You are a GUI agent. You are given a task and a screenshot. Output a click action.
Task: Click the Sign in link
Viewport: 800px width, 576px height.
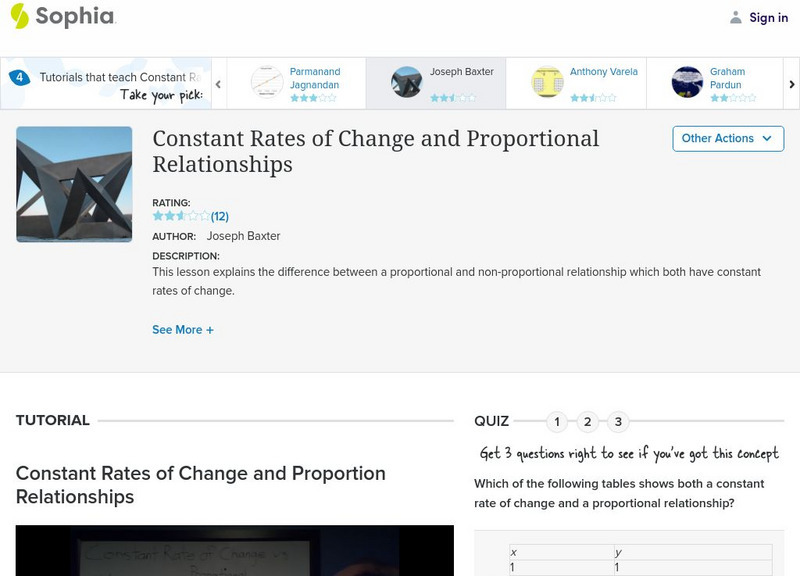[x=768, y=17]
